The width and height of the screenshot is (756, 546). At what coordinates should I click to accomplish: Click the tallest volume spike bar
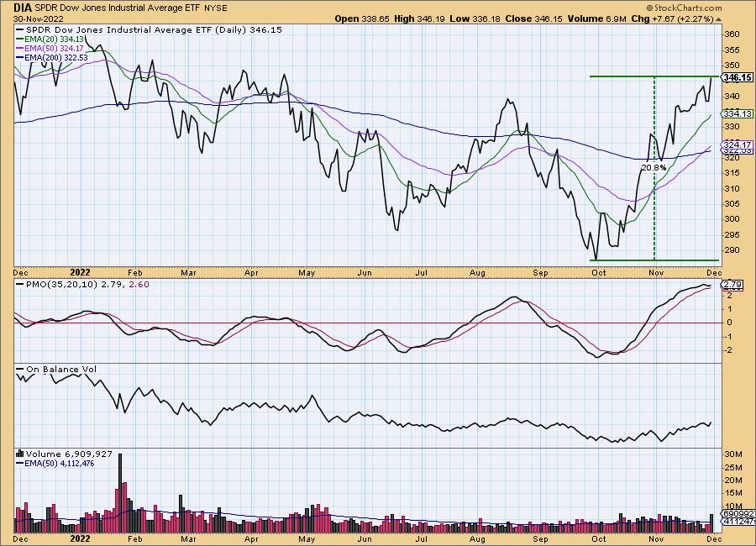point(121,477)
